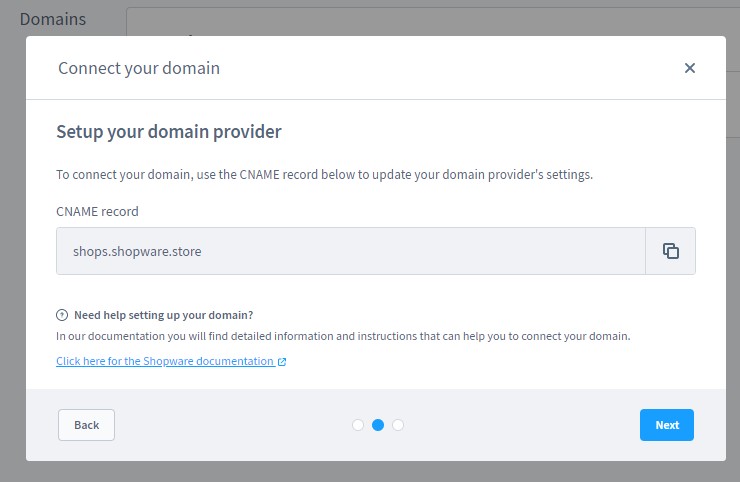Click the dimmed backdrop below the dialog
This screenshot has width=740, height=482.
[x=370, y=472]
